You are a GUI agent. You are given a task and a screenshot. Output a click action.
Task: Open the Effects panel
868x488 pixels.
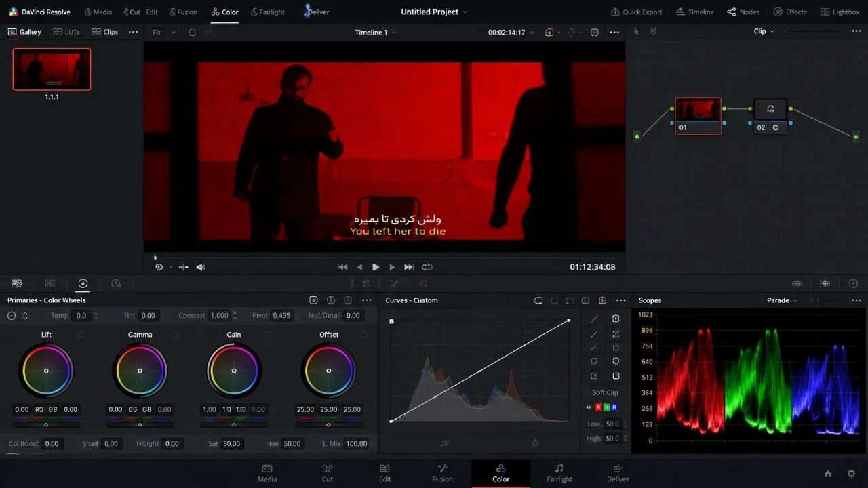pyautogui.click(x=790, y=12)
